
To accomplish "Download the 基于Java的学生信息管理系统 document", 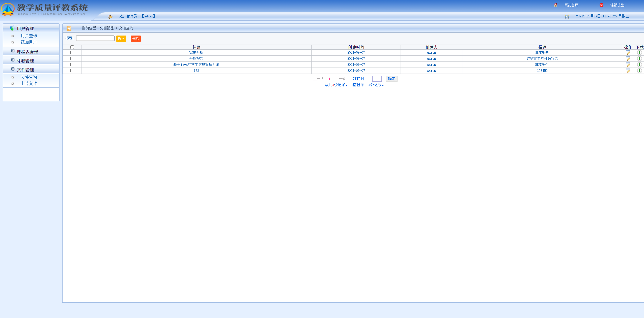I will click(639, 65).
